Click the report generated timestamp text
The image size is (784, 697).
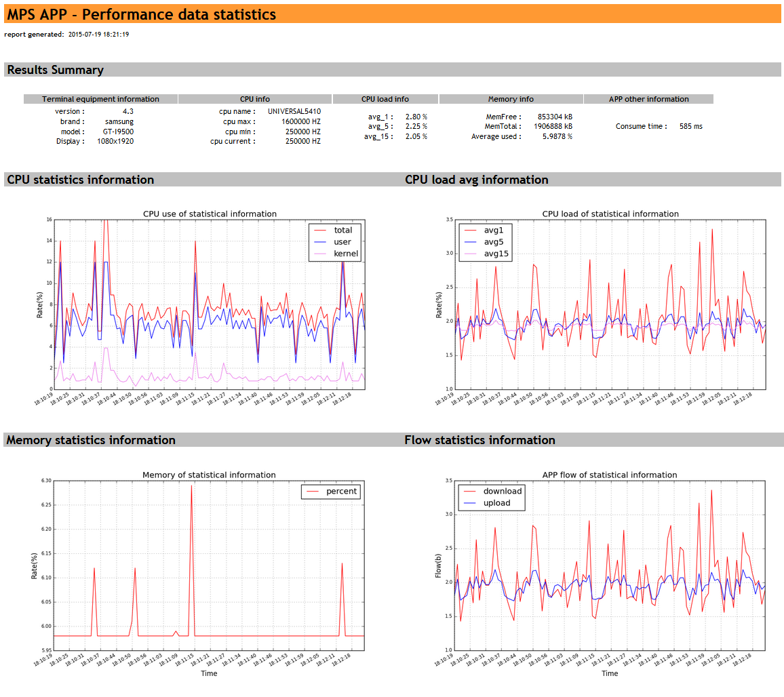tap(98, 34)
